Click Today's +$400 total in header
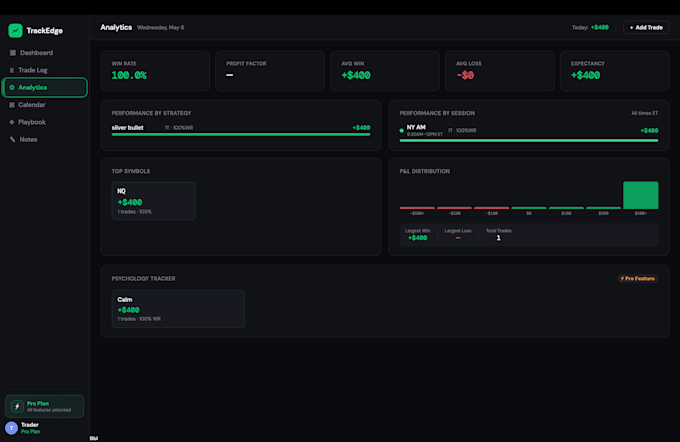 (600, 27)
